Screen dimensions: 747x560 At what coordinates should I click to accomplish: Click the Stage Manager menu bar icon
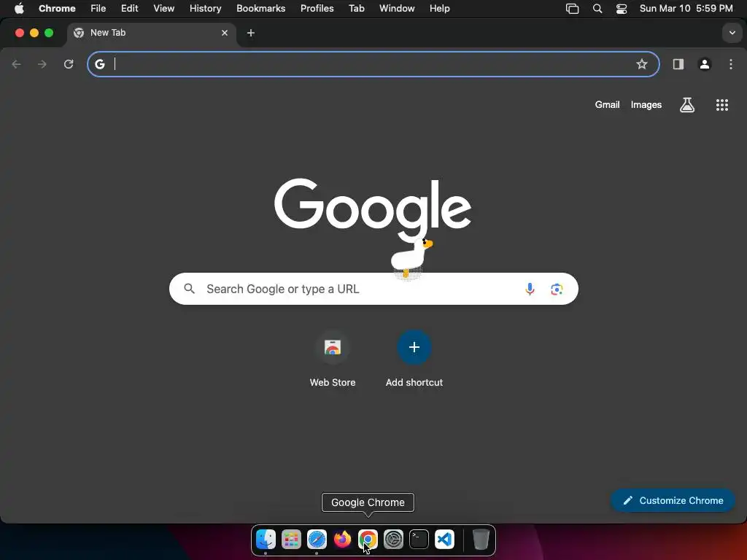[572, 9]
